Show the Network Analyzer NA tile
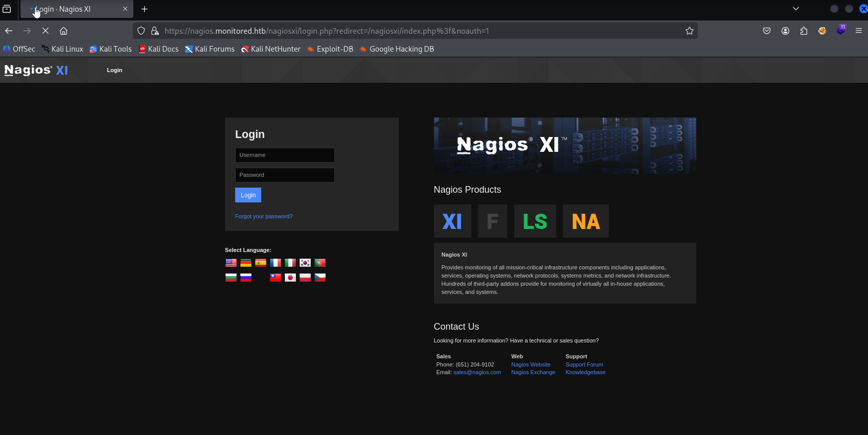Screen dimensions: 868x435 point(586,221)
